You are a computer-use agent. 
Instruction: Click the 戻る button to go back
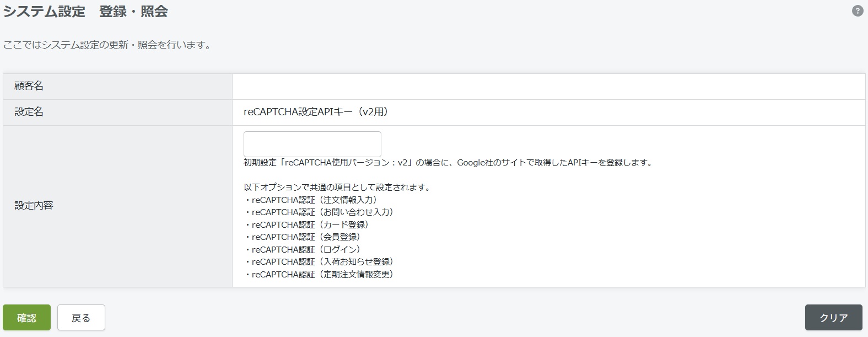pos(81,318)
